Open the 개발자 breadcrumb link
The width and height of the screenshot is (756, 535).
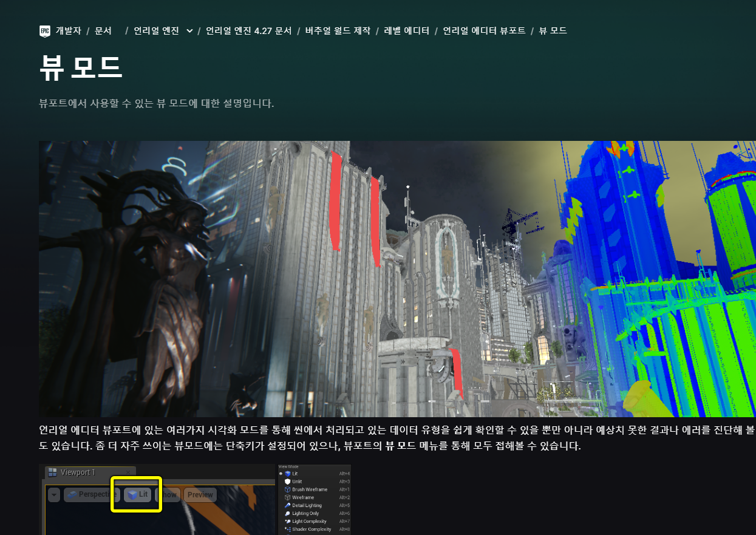(x=68, y=30)
